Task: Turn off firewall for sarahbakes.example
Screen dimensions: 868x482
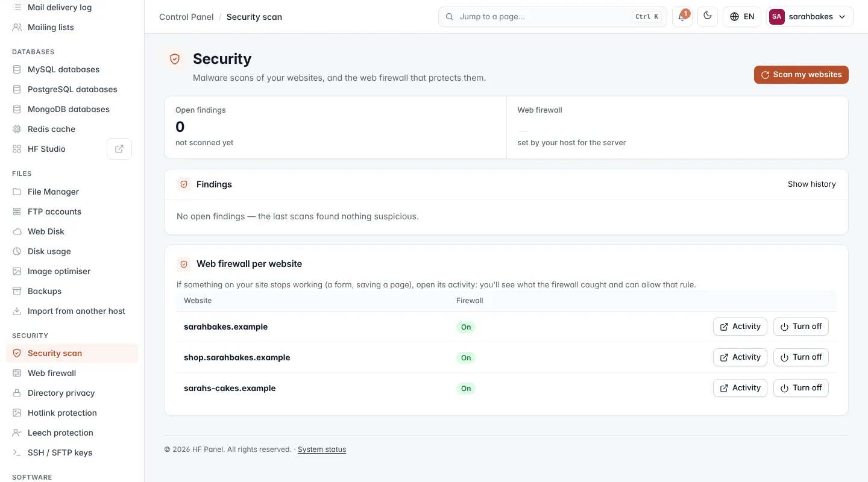Action: coord(801,327)
